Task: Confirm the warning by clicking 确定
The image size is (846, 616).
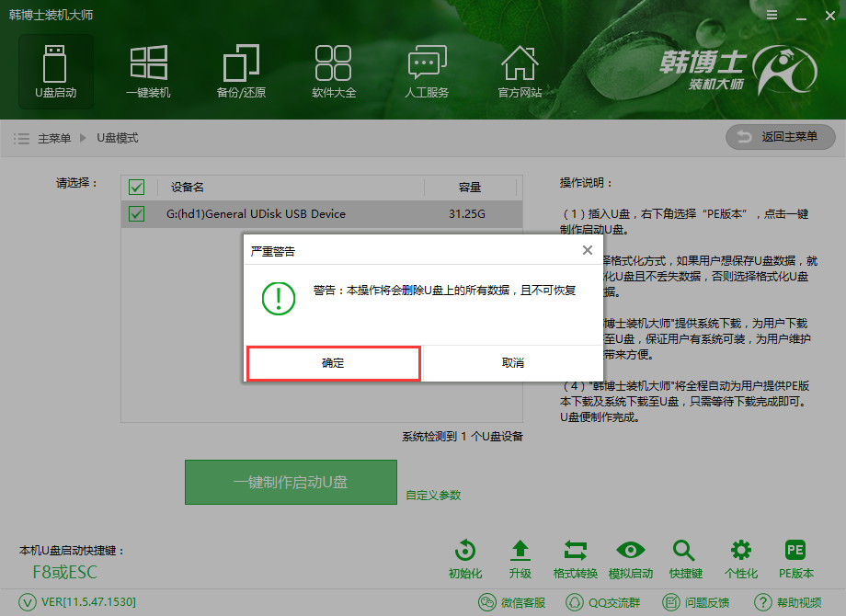Action: (x=333, y=363)
